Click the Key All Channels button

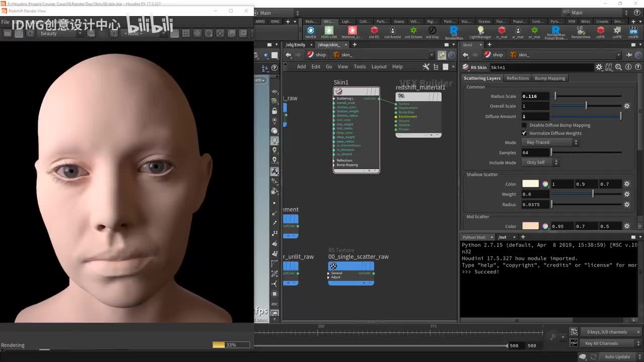click(601, 343)
